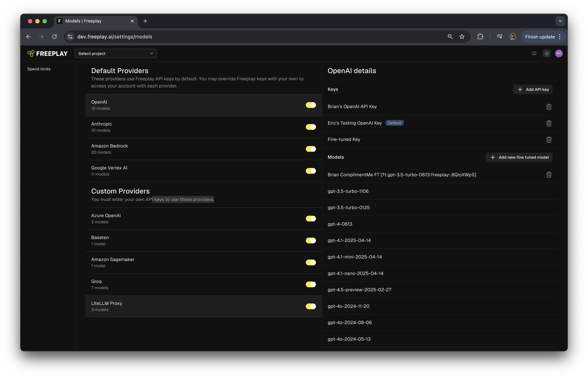Click trash icon for Eric's Testing OpenAI Key
This screenshot has height=378, width=588.
click(549, 123)
